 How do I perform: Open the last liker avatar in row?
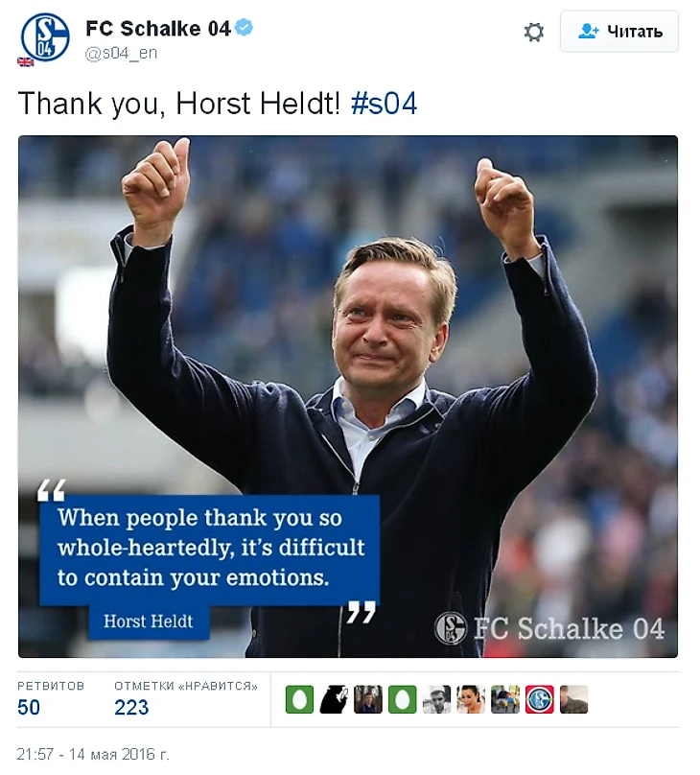click(x=574, y=699)
